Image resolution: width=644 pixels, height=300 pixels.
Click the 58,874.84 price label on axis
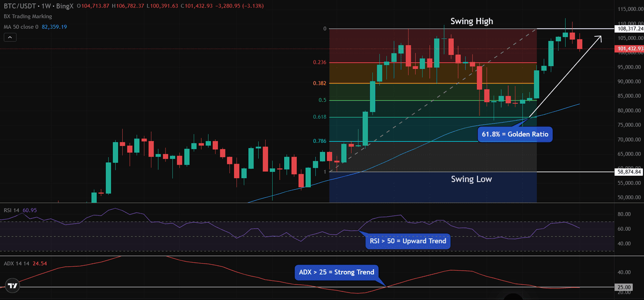coord(629,172)
